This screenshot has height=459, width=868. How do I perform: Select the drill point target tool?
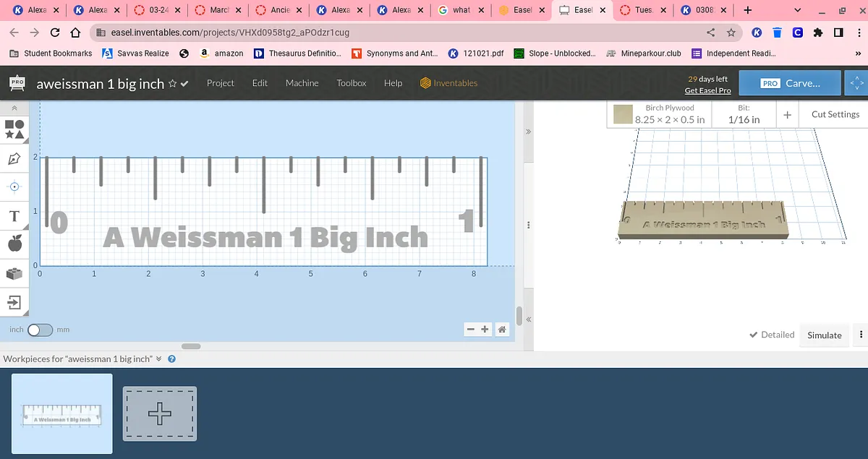(x=14, y=186)
